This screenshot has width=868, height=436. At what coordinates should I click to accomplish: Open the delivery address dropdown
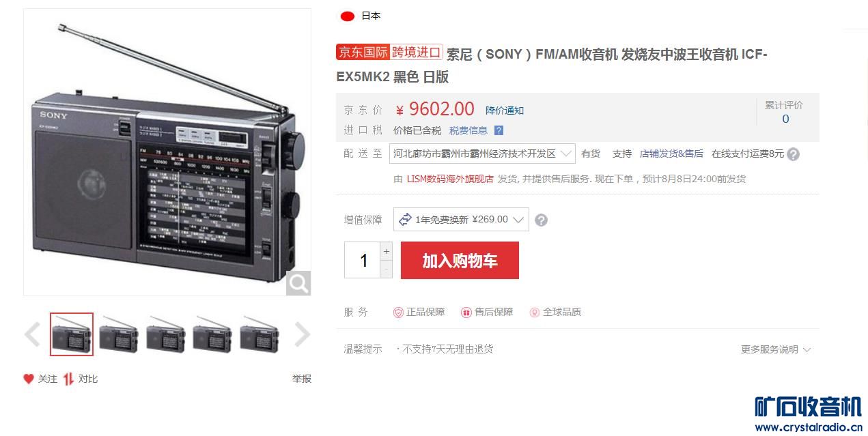(x=482, y=154)
